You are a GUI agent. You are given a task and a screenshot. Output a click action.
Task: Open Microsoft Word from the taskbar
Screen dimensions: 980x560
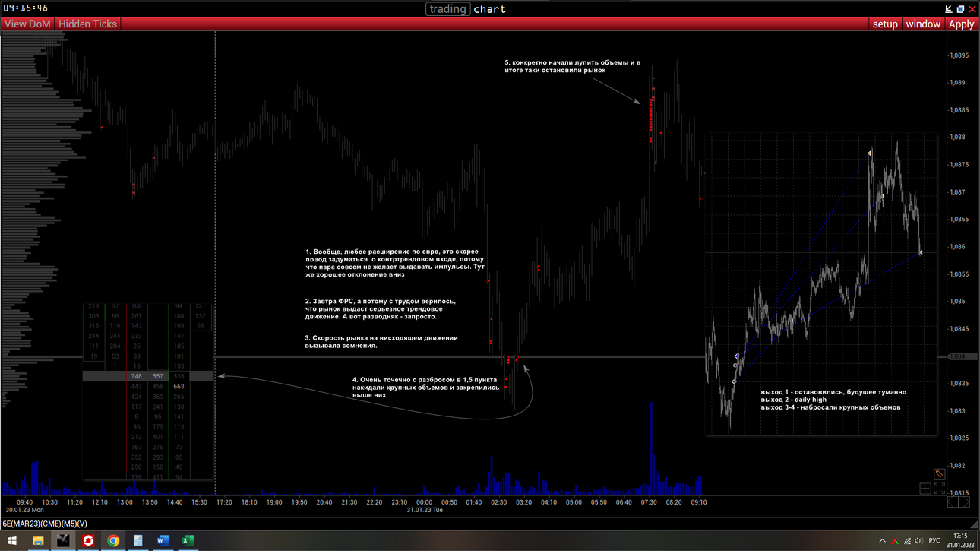[x=163, y=541]
